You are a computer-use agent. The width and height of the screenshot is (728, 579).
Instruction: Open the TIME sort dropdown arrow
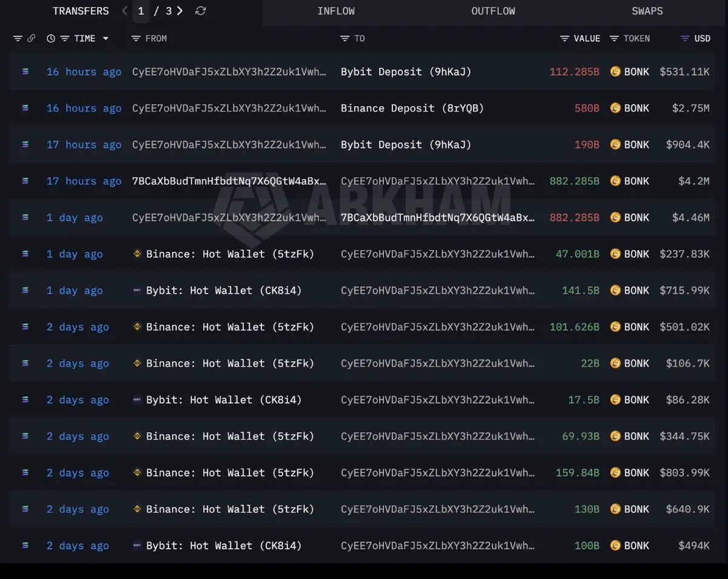106,38
